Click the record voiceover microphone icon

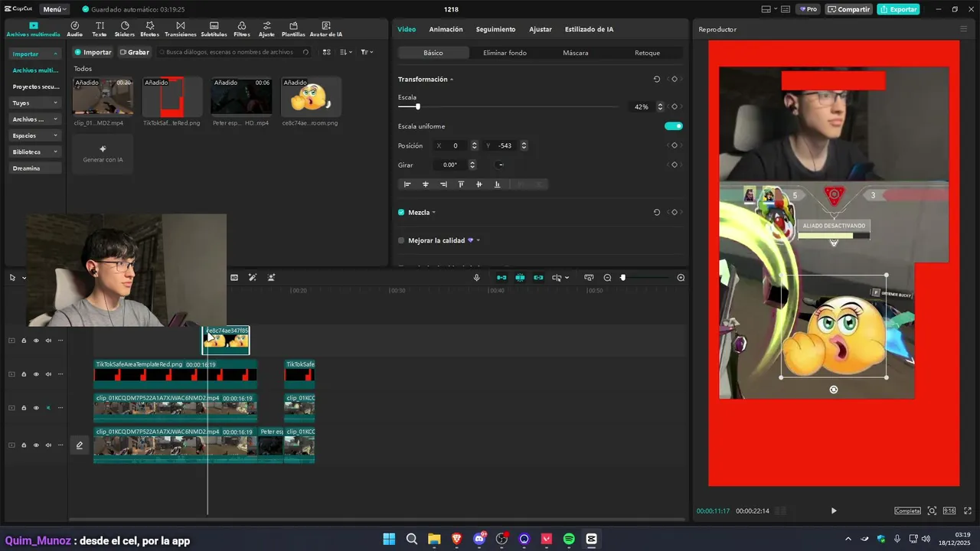tap(476, 278)
